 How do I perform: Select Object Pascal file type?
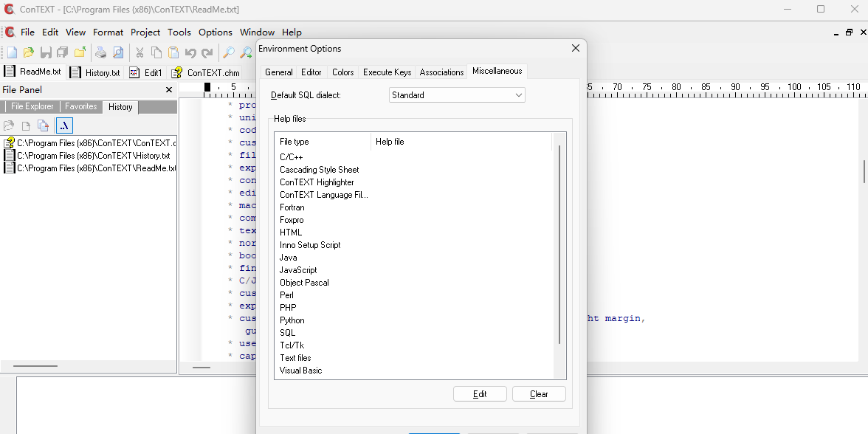point(304,282)
